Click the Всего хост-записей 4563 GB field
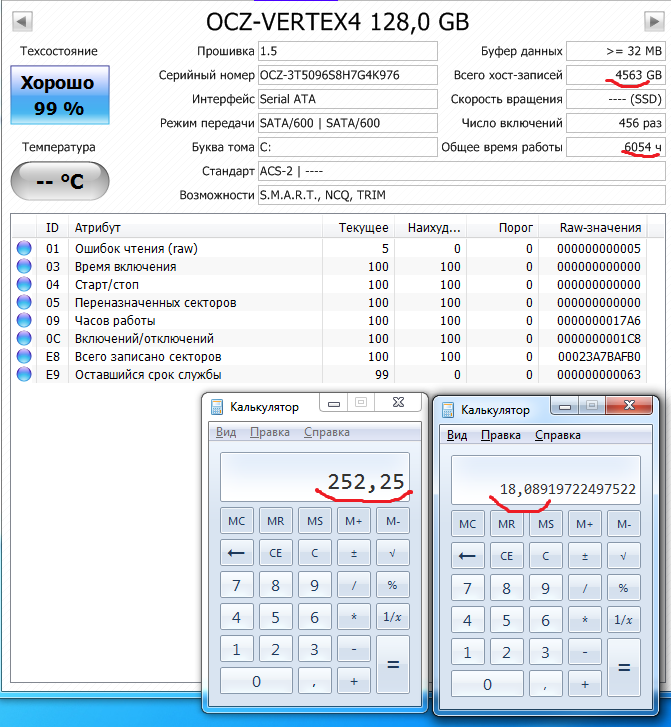671x727 pixels. (616, 75)
